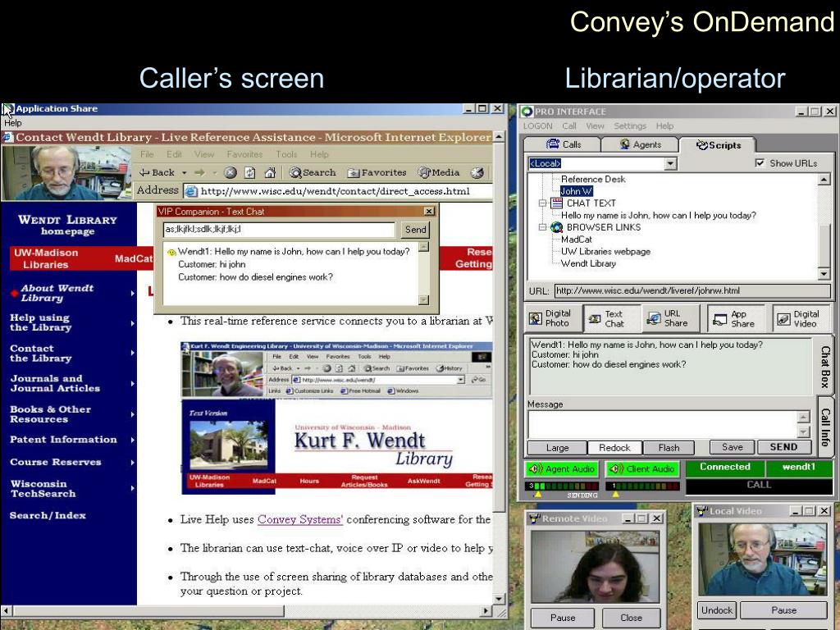Click Send in the VIP Companion chat

(x=415, y=230)
